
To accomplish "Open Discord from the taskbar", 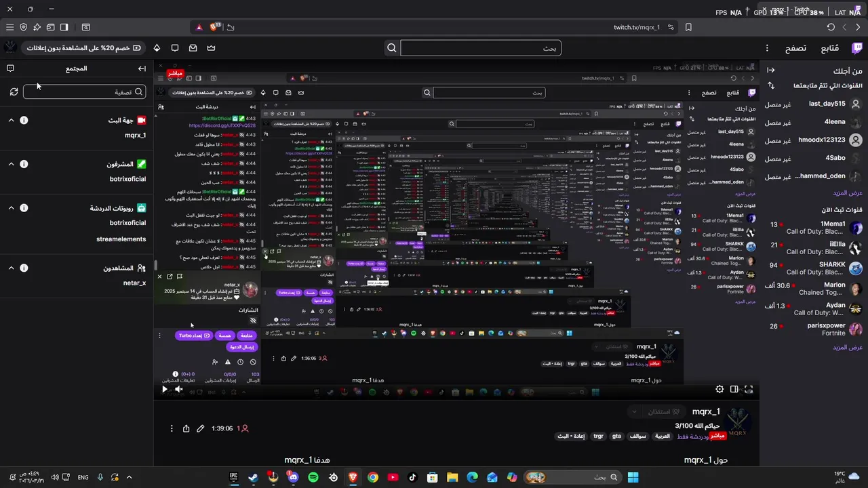I will pyautogui.click(x=293, y=477).
